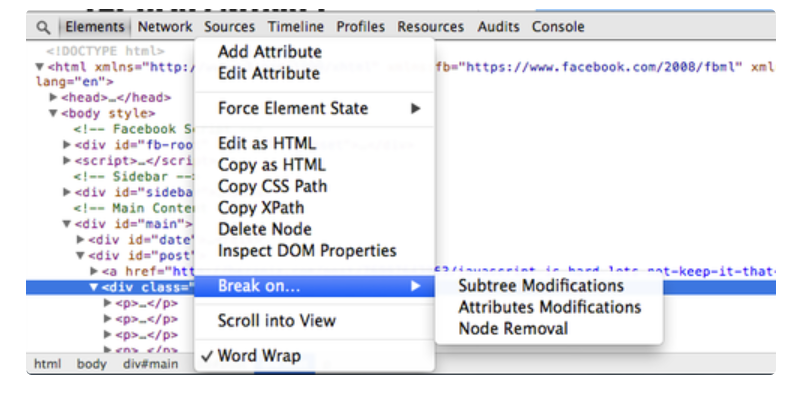Choose Attributes Modifications breakpoint

point(549,308)
